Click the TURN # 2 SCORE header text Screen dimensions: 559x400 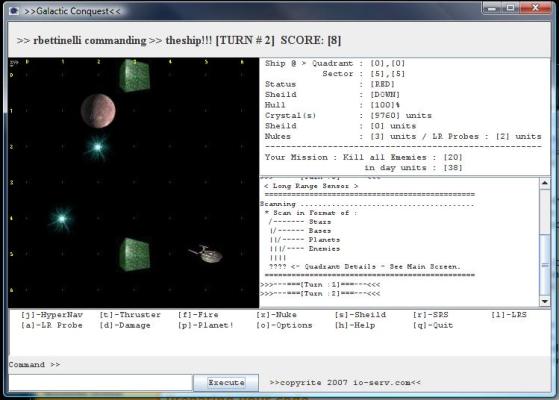point(278,40)
